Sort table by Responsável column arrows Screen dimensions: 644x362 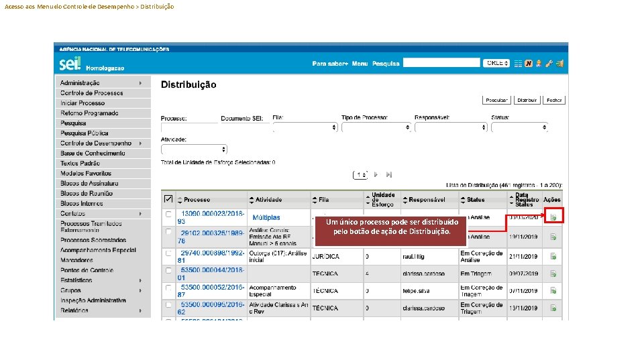[405, 200]
